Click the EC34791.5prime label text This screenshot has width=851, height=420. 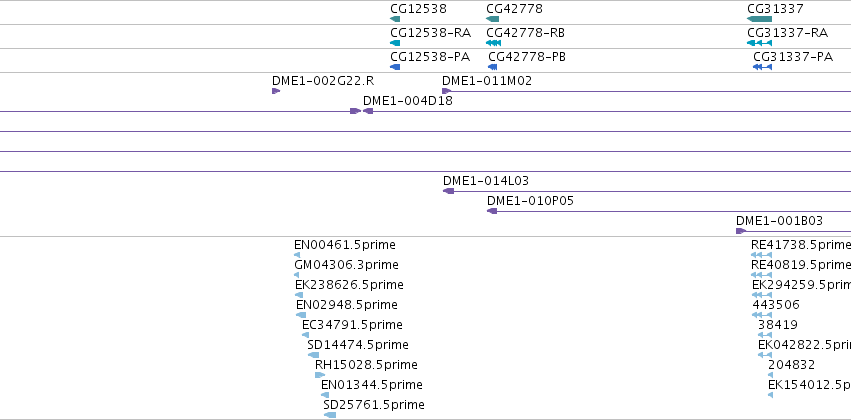[x=352, y=324]
